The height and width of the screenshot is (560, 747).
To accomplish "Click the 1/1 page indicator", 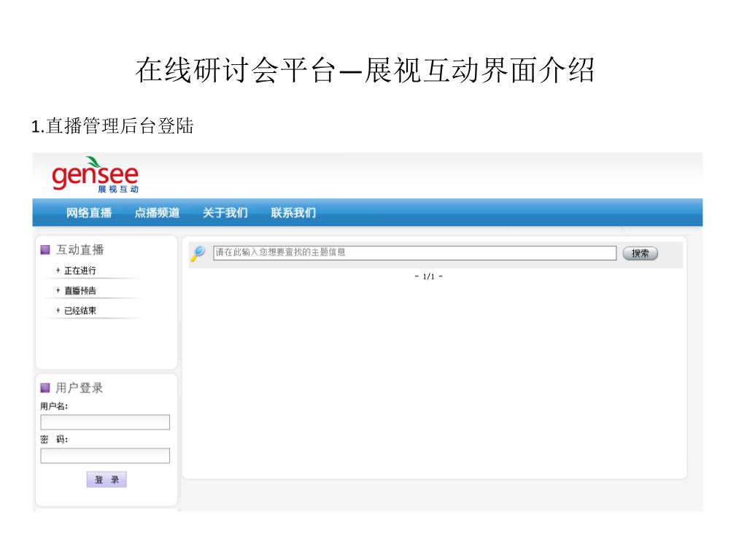I will point(429,276).
